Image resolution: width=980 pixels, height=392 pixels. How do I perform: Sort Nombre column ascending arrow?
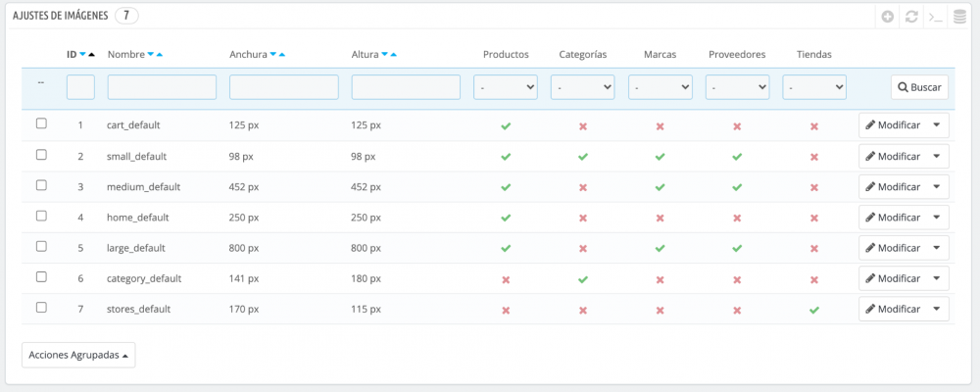(160, 55)
